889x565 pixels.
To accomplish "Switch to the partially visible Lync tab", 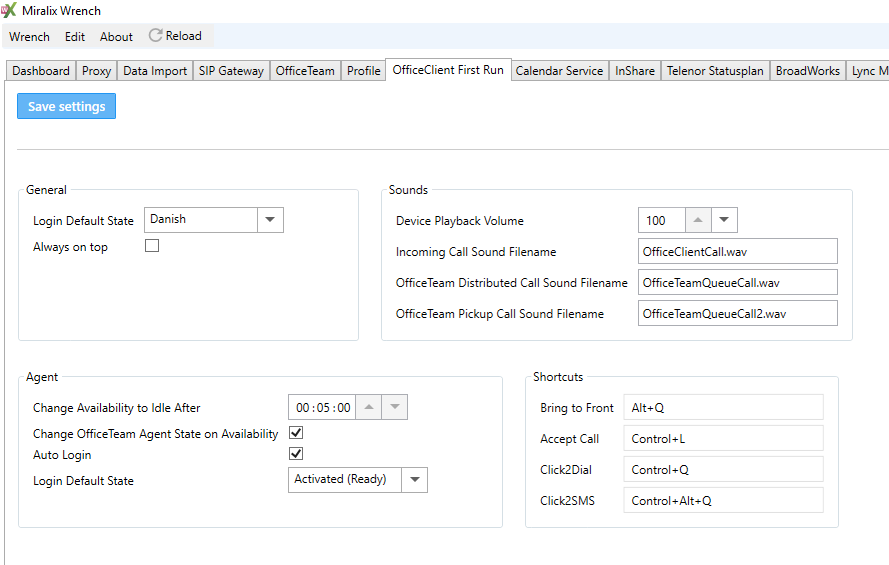I will pos(868,71).
